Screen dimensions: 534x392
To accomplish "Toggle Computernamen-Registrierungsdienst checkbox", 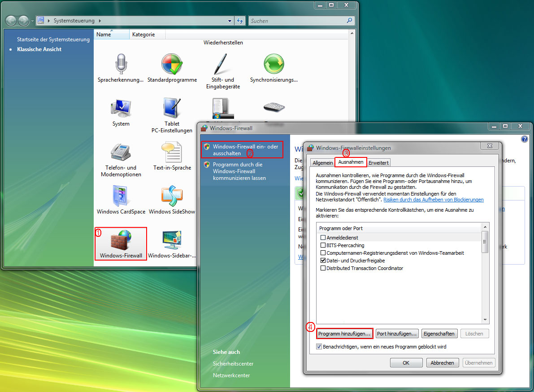I will (323, 253).
